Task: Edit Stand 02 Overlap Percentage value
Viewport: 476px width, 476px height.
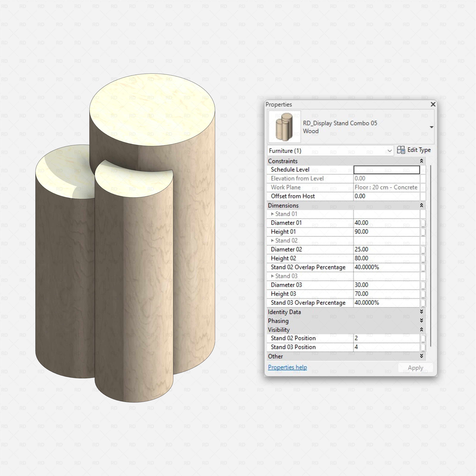Action: click(x=387, y=267)
